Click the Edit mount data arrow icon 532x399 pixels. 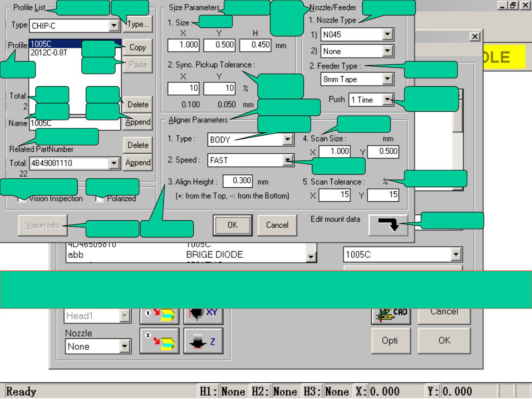388,225
